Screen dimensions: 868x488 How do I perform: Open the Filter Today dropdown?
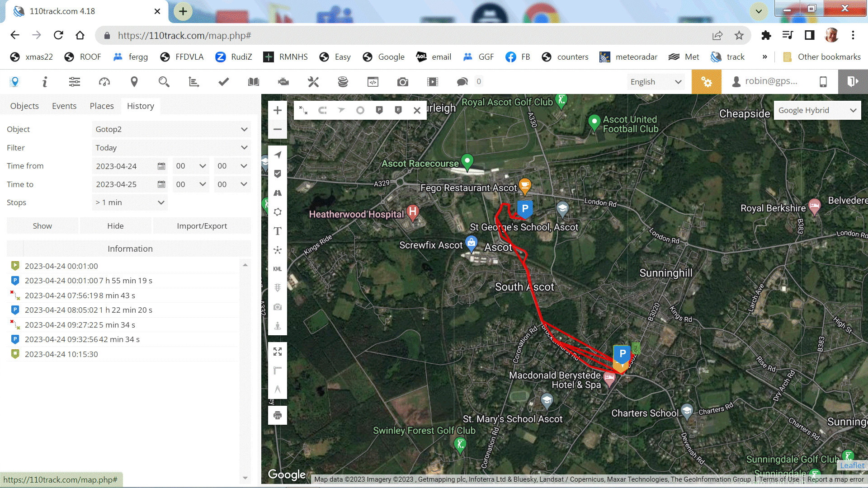tap(171, 148)
